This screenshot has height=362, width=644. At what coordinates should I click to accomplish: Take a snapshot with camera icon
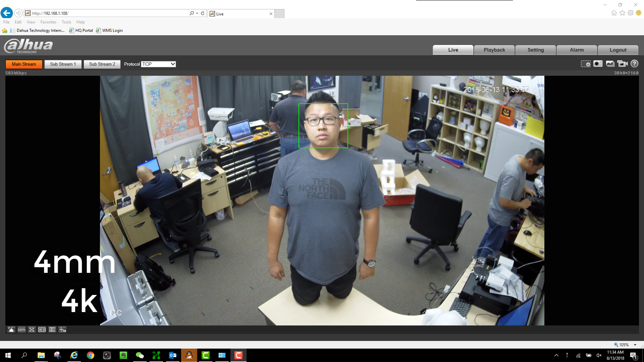coord(598,64)
